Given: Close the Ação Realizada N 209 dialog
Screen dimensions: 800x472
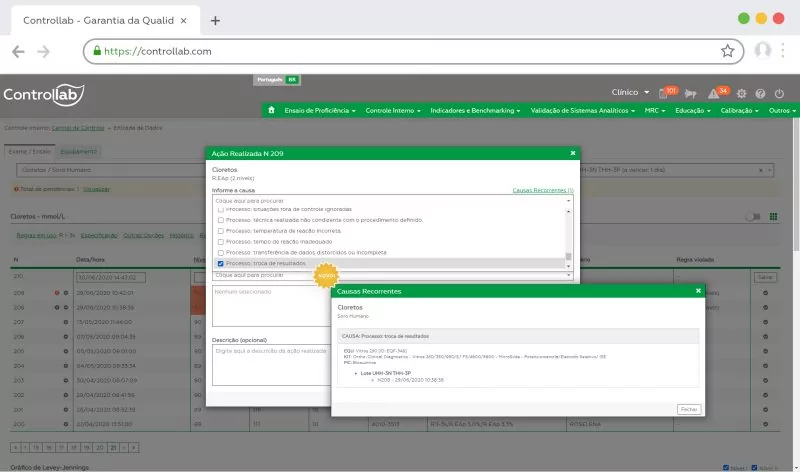Looking at the screenshot, I should [572, 153].
